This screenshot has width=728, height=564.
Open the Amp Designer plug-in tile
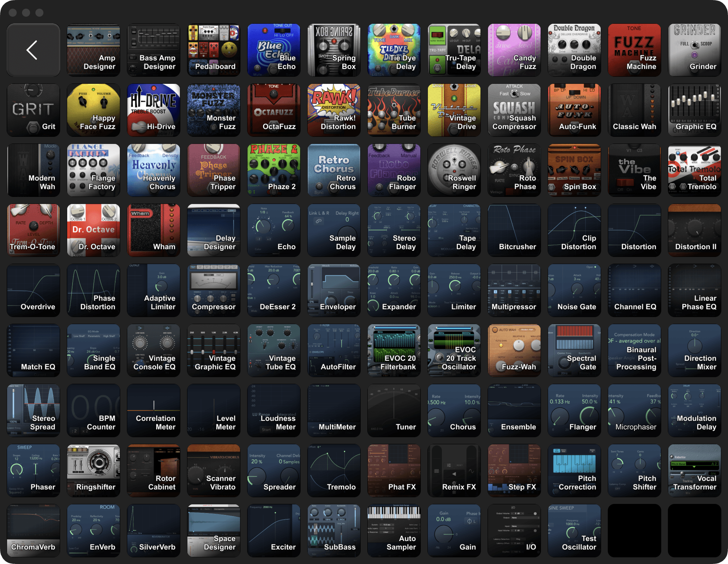point(94,50)
